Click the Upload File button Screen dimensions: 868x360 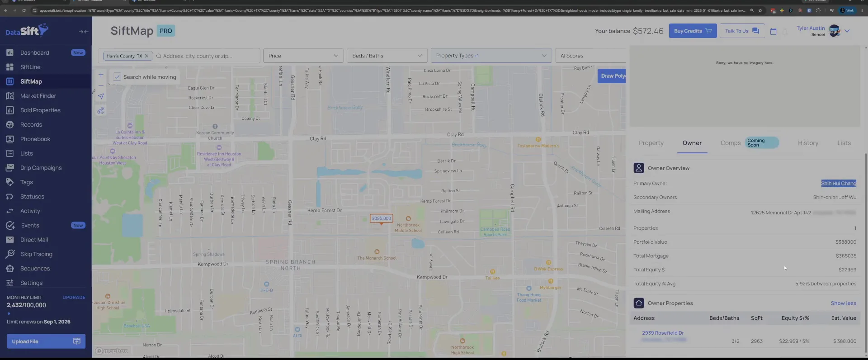[46, 341]
